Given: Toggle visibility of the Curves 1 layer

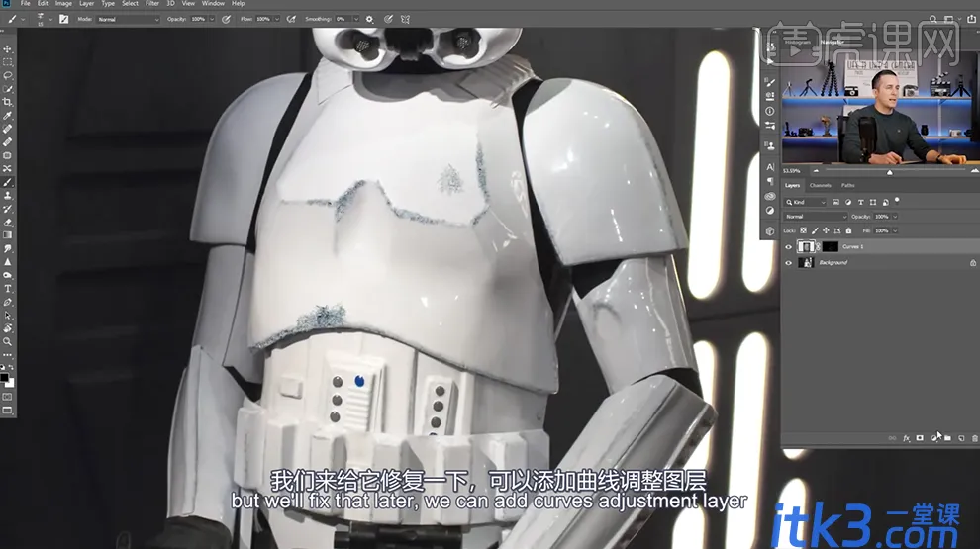Looking at the screenshot, I should (x=788, y=246).
